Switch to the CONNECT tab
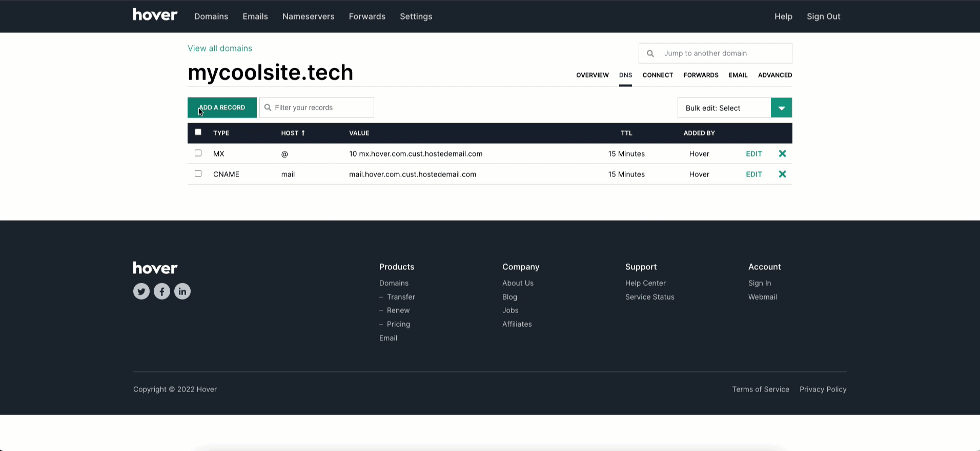This screenshot has height=451, width=980. (x=658, y=75)
